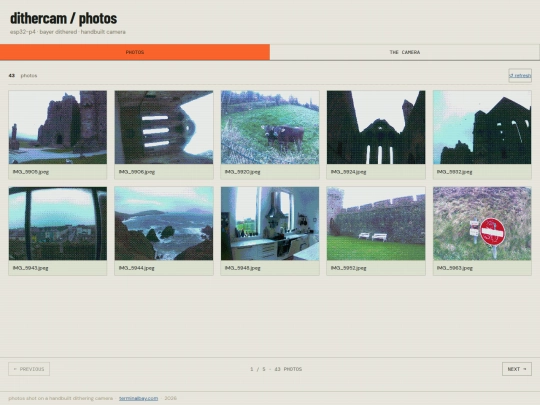Image resolution: width=540 pixels, height=405 pixels.
Task: Open the red no-entry sign photo
Action: 482,224
